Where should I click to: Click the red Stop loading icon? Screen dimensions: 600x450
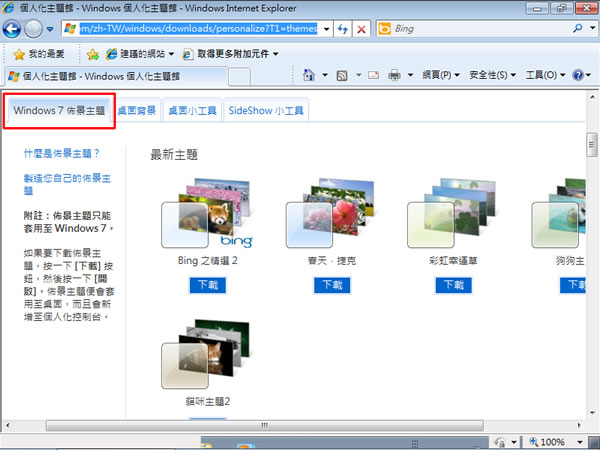pos(361,29)
